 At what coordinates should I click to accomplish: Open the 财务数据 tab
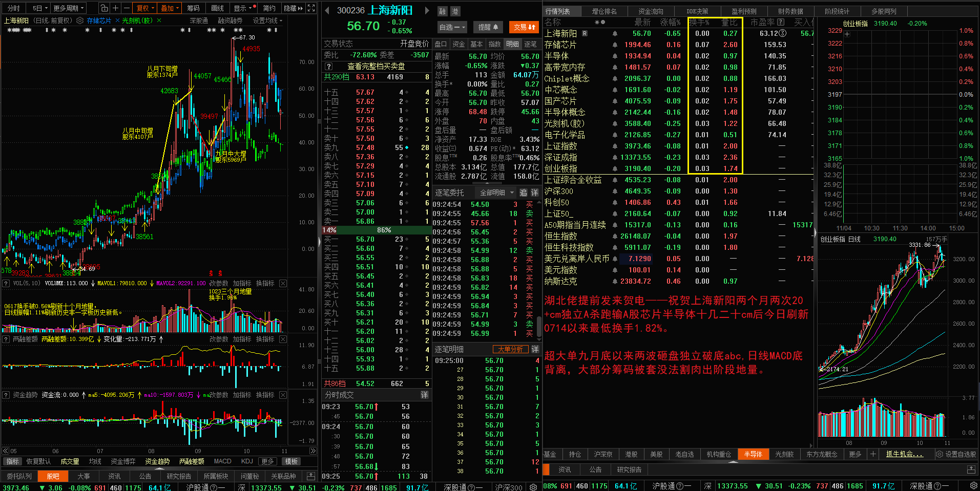790,11
